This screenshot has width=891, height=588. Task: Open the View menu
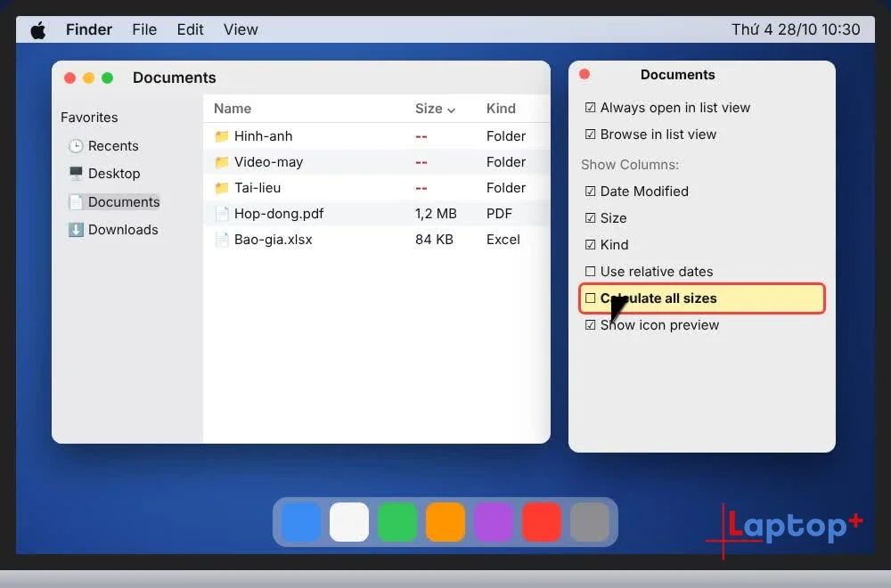point(241,29)
